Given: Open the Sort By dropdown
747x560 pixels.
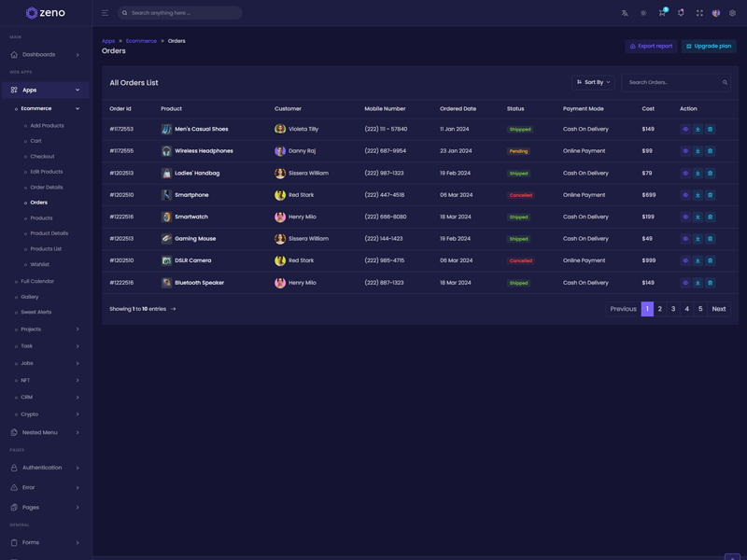Looking at the screenshot, I should (x=593, y=82).
